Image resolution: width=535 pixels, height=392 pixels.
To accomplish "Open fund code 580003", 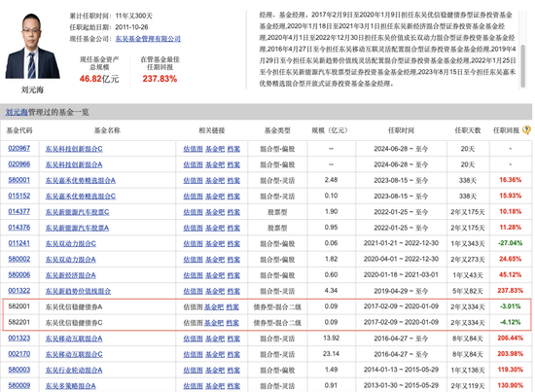I will [x=19, y=370].
